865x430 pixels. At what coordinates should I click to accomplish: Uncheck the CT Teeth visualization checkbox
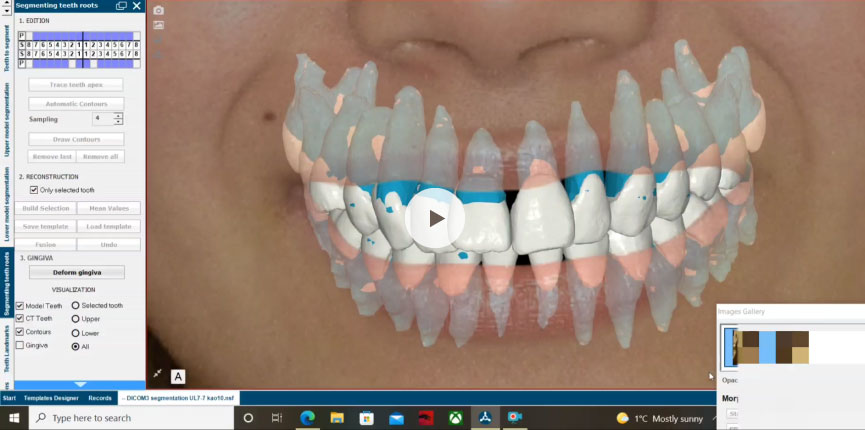click(20, 318)
